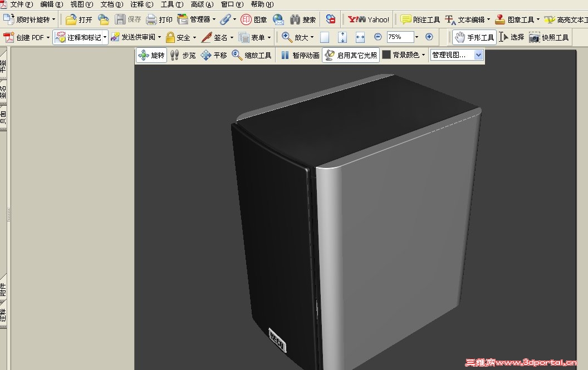Expand the 表单 dropdown arrow
Viewport: 588px width, 370px height.
click(x=269, y=37)
